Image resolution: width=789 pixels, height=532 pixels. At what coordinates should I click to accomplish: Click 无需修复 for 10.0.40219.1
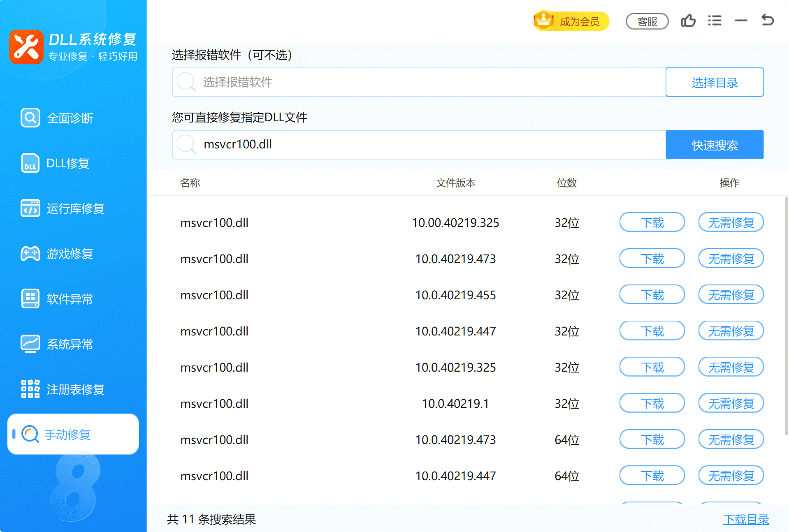pyautogui.click(x=731, y=403)
